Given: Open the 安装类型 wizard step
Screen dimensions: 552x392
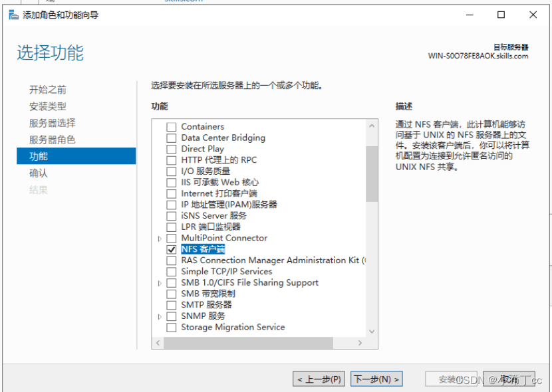Looking at the screenshot, I should [x=47, y=106].
